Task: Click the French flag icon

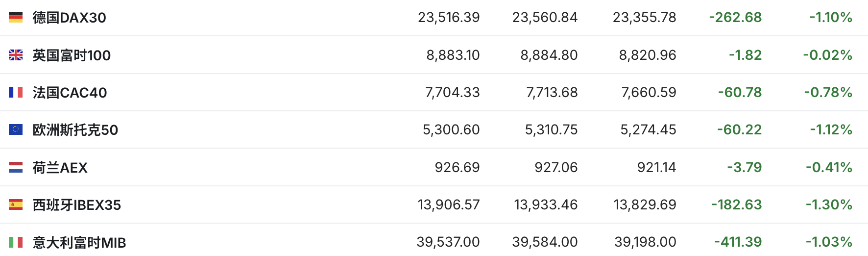Action: (16, 92)
